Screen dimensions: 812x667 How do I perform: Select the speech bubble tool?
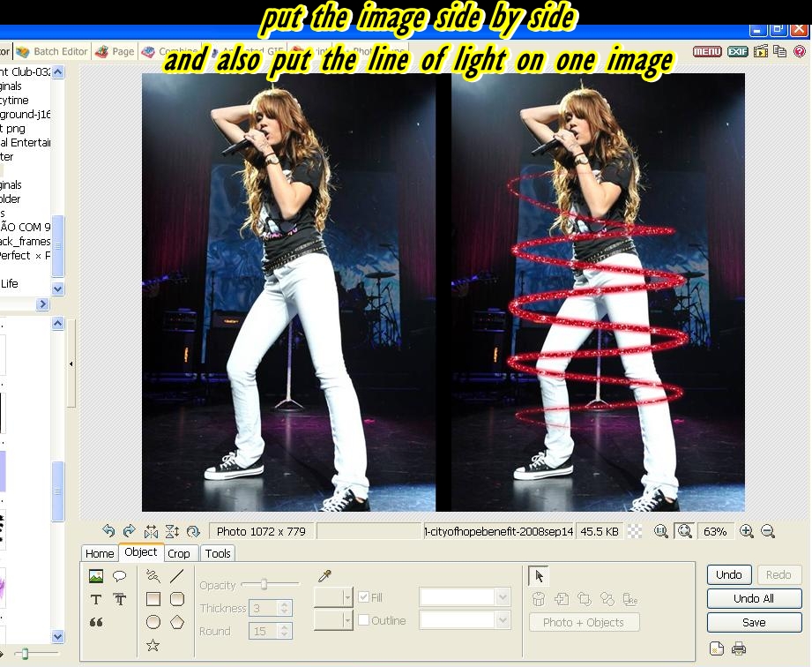[x=119, y=576]
